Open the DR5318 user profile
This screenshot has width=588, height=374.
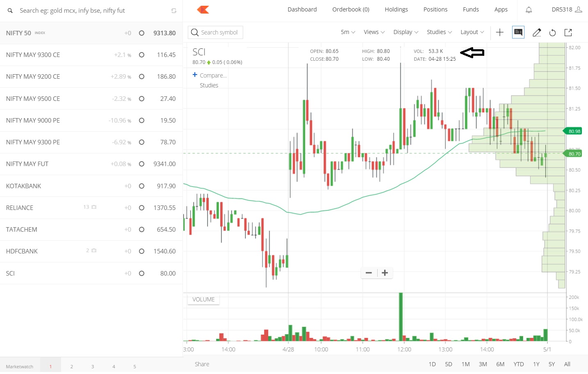click(567, 9)
